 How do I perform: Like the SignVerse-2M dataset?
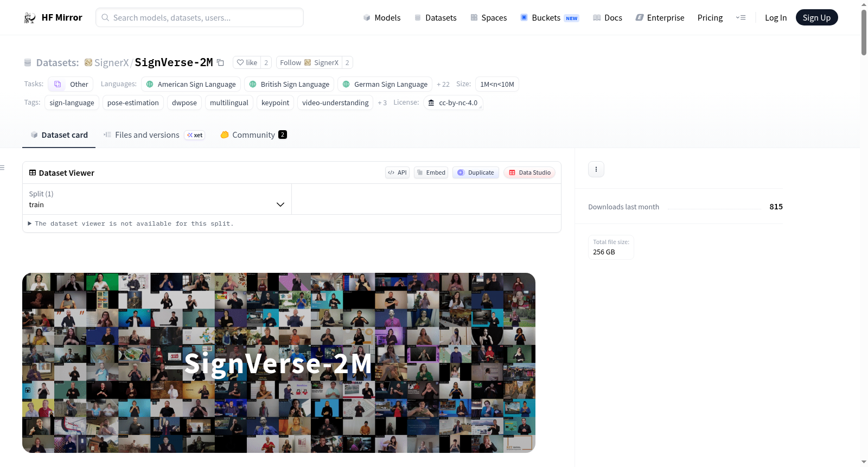coord(247,62)
